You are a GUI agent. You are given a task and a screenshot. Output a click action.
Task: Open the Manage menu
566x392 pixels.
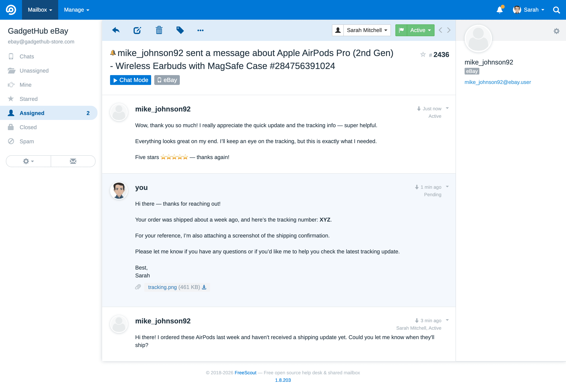[x=76, y=10]
